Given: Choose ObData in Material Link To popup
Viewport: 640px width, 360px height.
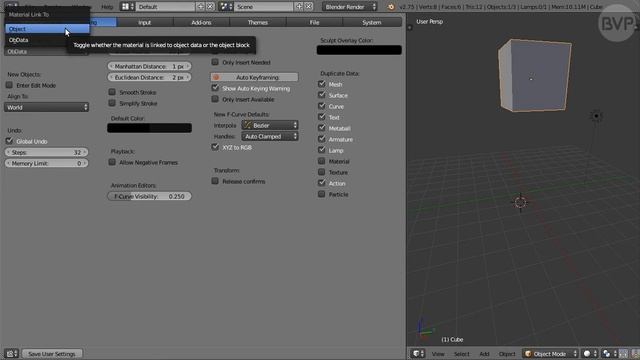Looking at the screenshot, I should point(47,40).
